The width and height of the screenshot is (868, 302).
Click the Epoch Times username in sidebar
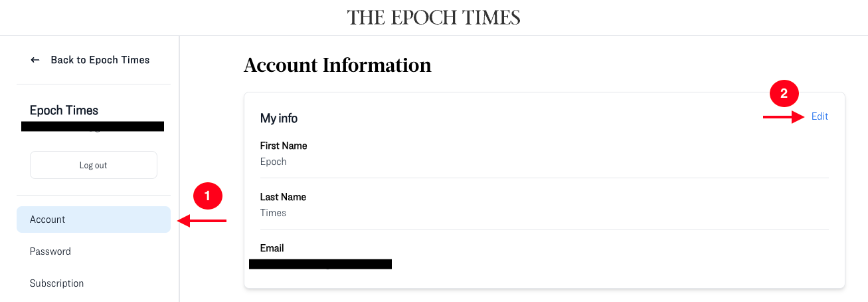64,110
